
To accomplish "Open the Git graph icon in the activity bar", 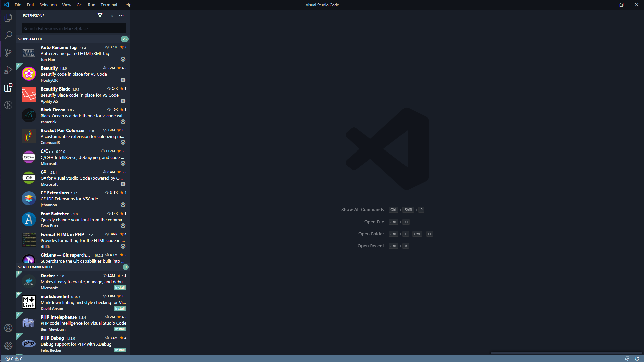I will point(8,105).
